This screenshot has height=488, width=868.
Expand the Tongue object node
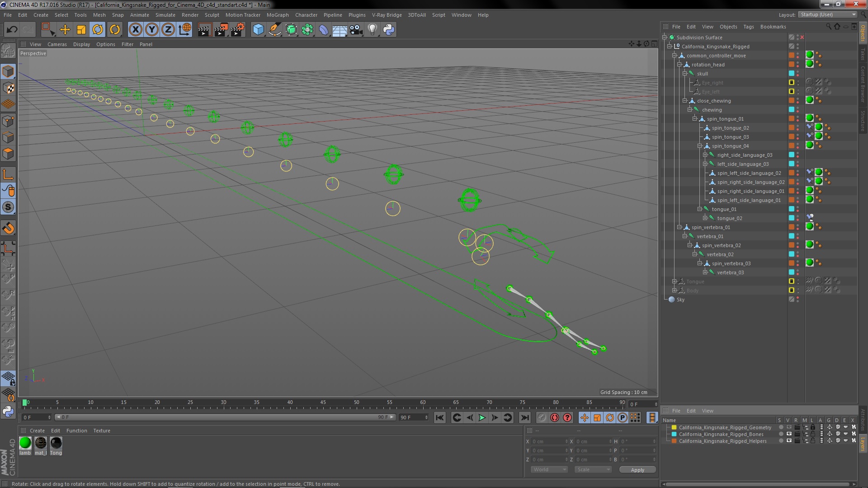674,282
